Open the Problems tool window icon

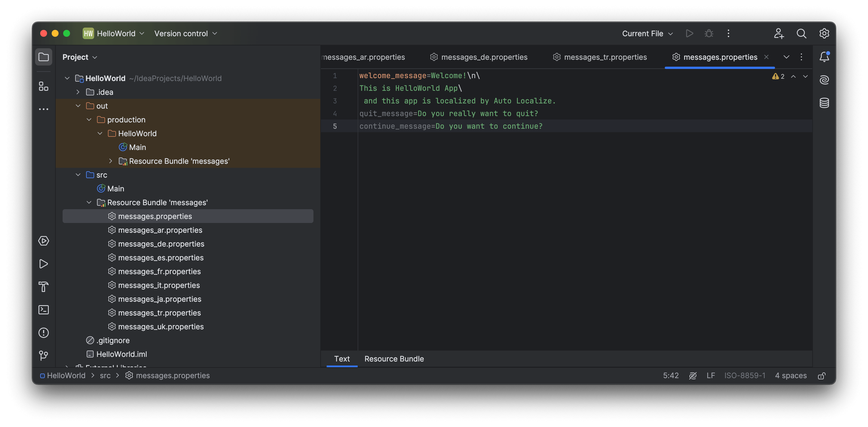pyautogui.click(x=43, y=332)
